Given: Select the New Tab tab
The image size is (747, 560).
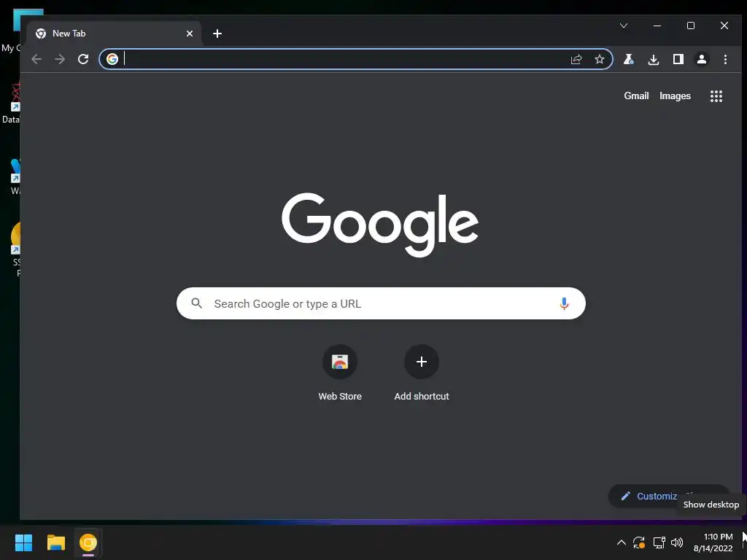Looking at the screenshot, I should [x=115, y=34].
